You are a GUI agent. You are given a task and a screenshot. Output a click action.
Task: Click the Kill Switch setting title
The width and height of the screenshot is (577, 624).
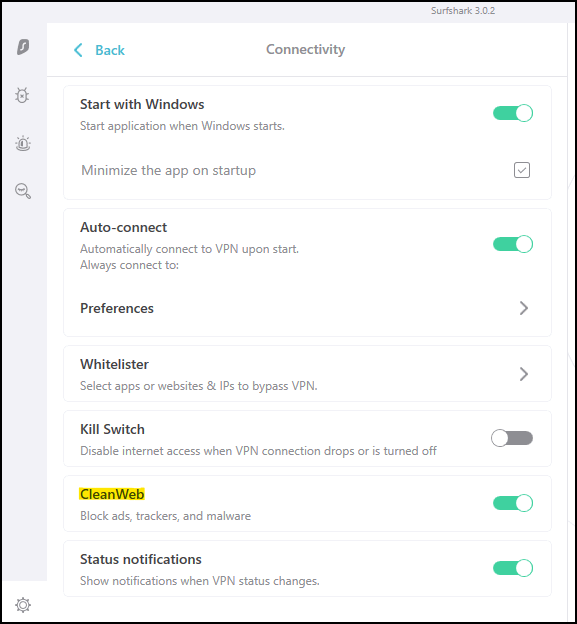pyautogui.click(x=112, y=429)
